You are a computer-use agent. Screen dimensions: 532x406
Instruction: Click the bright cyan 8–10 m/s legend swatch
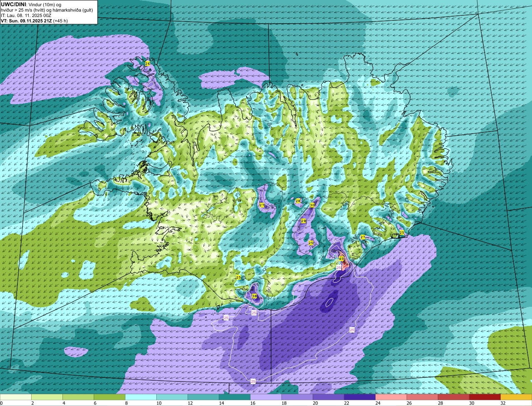141,397
